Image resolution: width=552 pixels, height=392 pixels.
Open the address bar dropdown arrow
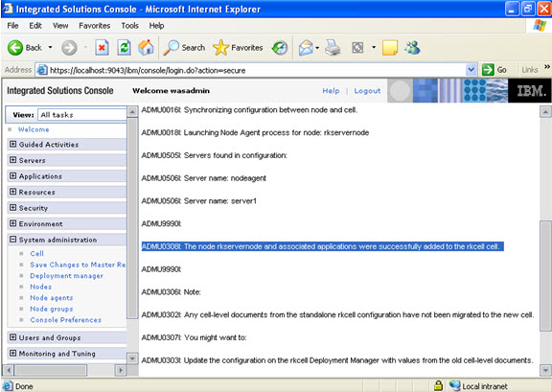471,70
